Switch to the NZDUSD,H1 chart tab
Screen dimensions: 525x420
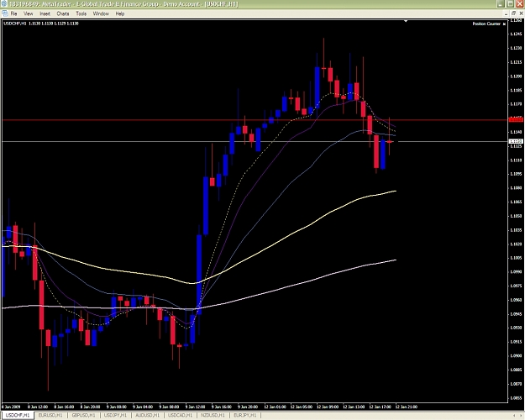tap(213, 415)
